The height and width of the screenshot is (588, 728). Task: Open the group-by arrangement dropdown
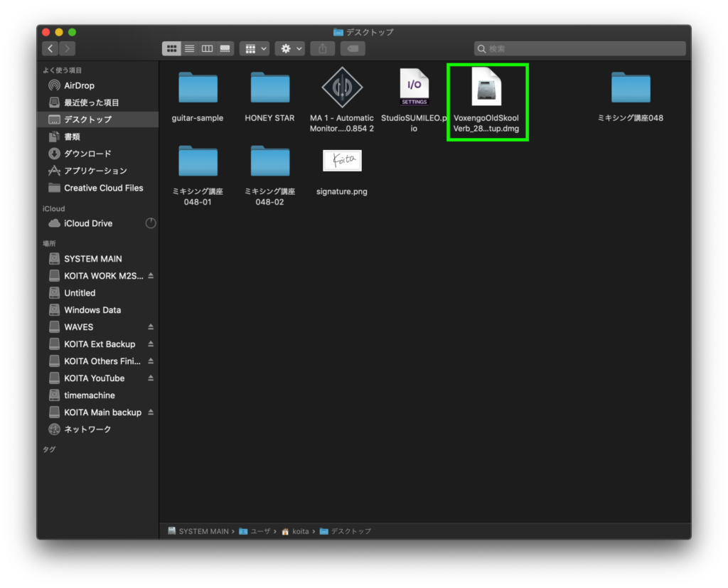pos(254,48)
